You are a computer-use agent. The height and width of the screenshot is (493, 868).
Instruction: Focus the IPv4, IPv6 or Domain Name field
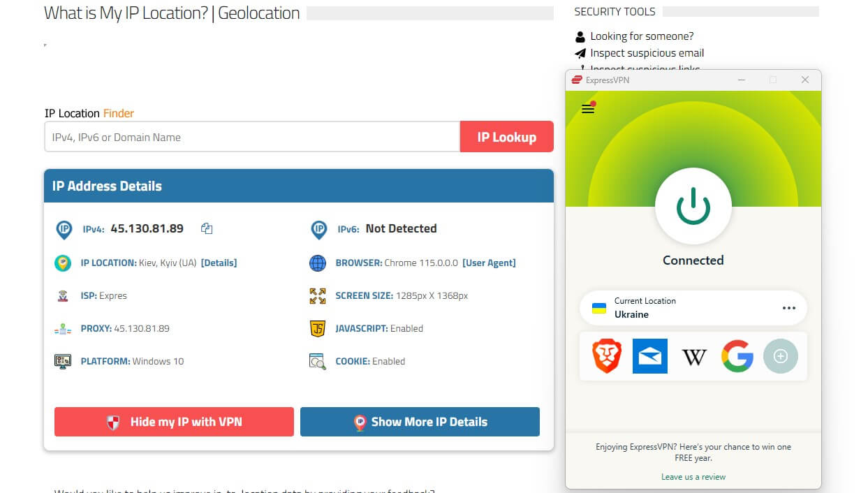click(251, 137)
